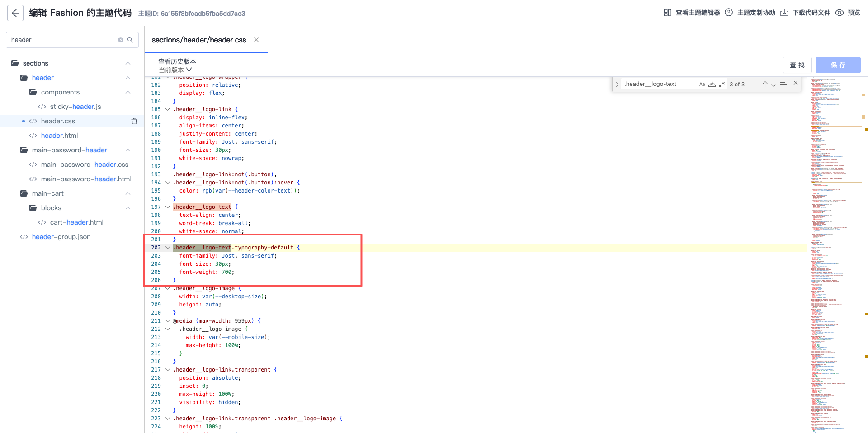Open sticky-header.js file
The width and height of the screenshot is (868, 433).
tap(75, 107)
